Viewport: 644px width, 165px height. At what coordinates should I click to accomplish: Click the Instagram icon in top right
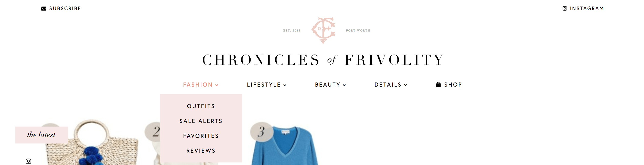click(565, 8)
